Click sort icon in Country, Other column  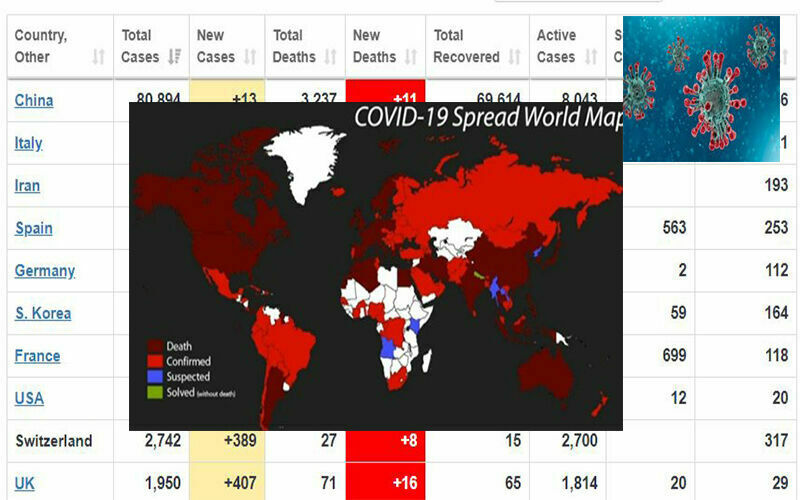click(98, 58)
